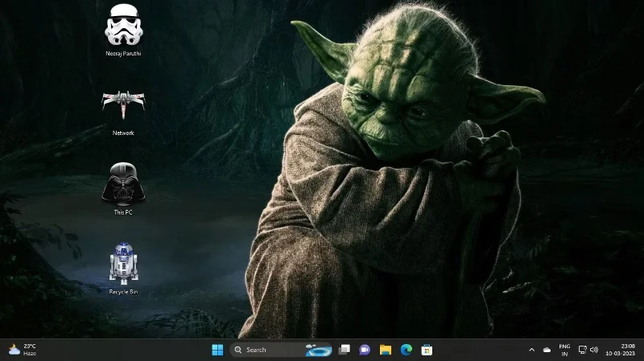Open the clock and date 10-03-2023 flyout
This screenshot has height=361, width=644.
(620, 350)
